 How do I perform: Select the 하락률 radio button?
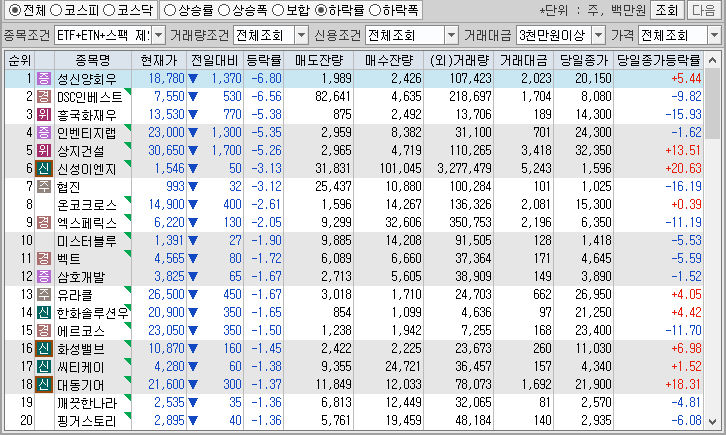(320, 10)
